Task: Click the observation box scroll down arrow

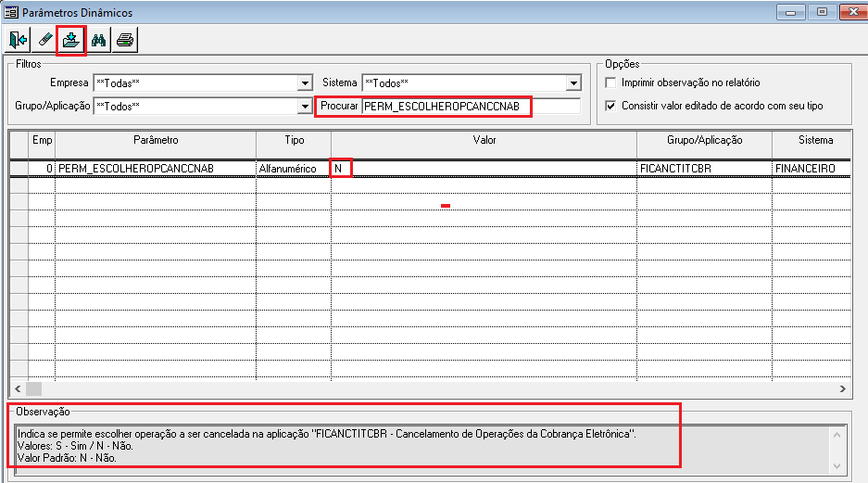Action: pyautogui.click(x=837, y=466)
